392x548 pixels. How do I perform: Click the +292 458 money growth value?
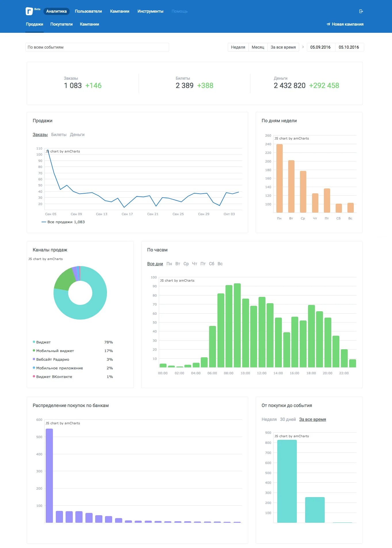[x=324, y=85]
